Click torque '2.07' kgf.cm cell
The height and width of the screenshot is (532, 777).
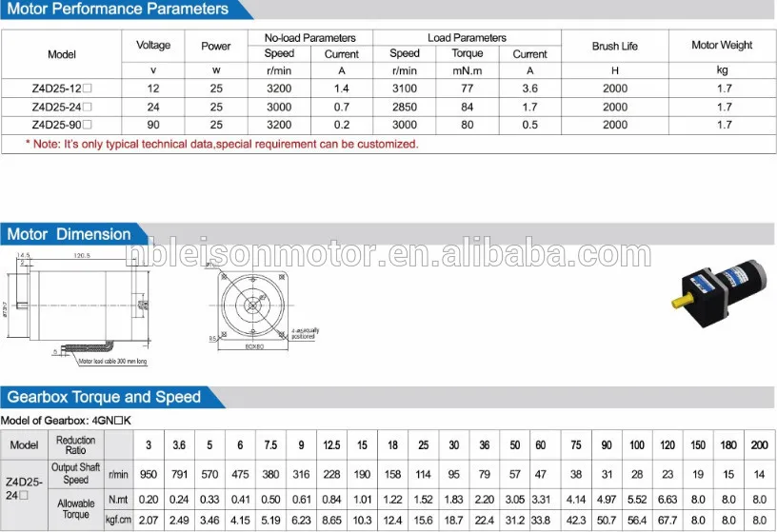tap(149, 521)
